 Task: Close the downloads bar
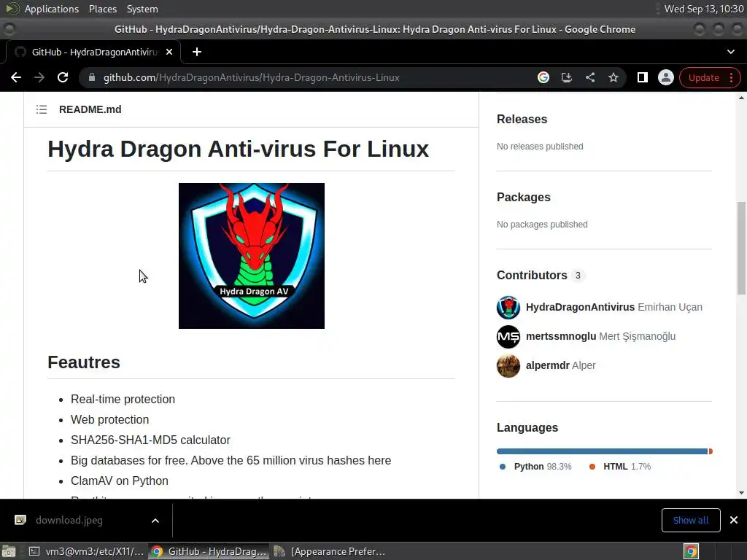pos(734,520)
